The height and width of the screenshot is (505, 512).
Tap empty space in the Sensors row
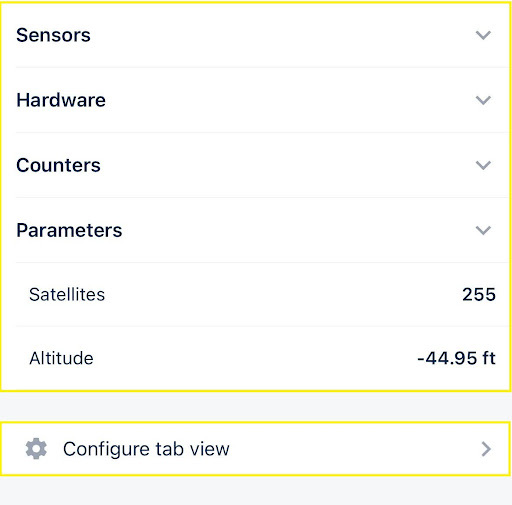(283, 35)
